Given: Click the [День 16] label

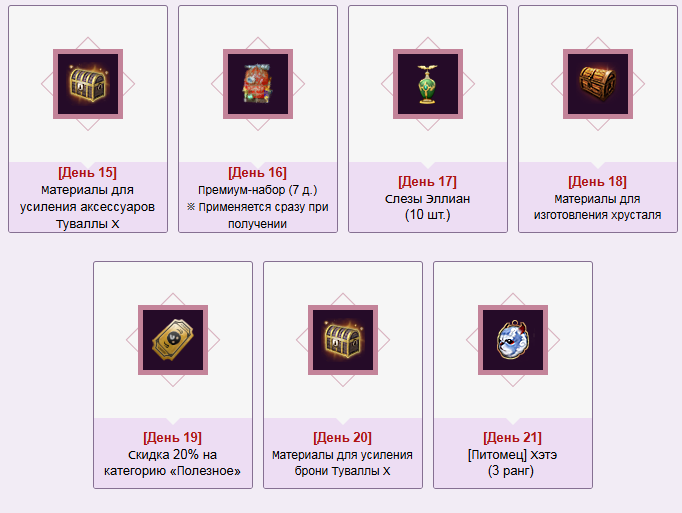Looking at the screenshot, I should 257,172.
